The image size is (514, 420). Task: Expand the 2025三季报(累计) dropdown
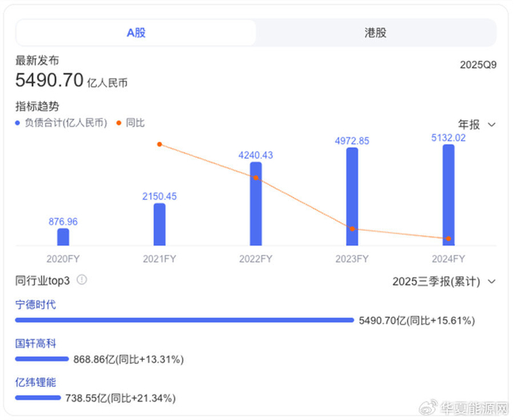point(444,281)
